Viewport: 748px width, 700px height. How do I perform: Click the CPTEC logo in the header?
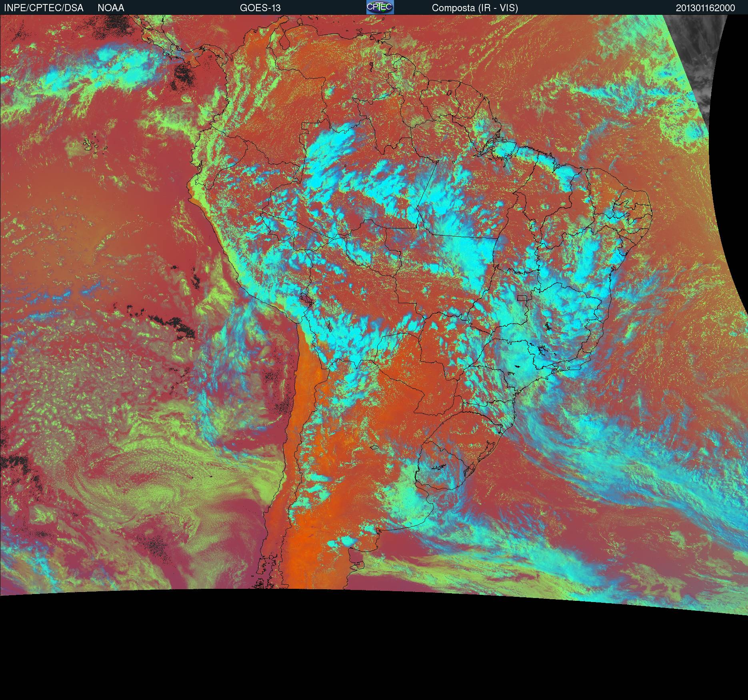point(380,7)
